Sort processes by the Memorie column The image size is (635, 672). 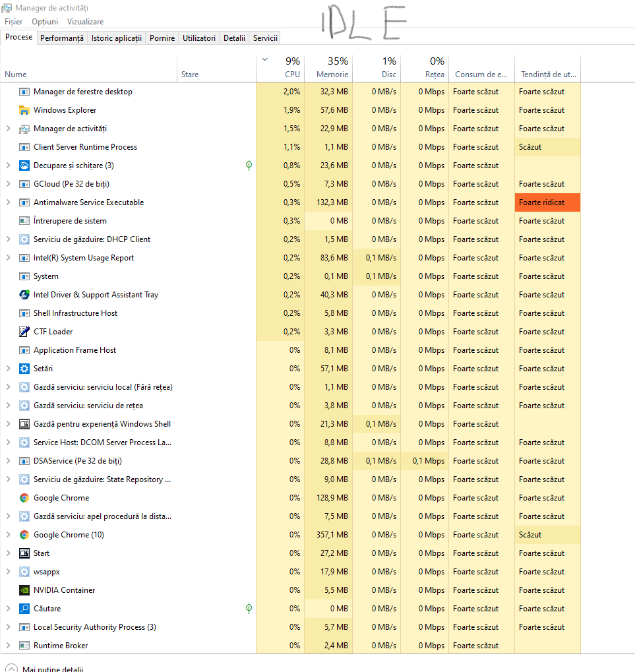pos(328,68)
